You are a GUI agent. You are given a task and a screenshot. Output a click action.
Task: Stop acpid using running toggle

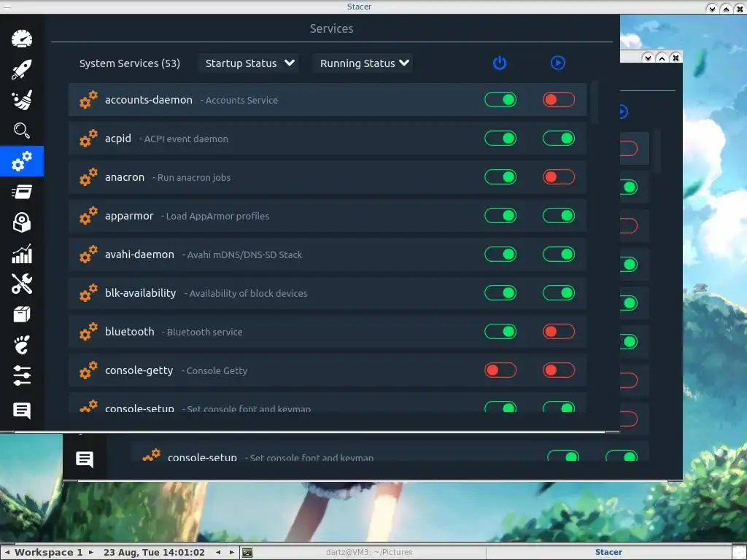click(559, 138)
